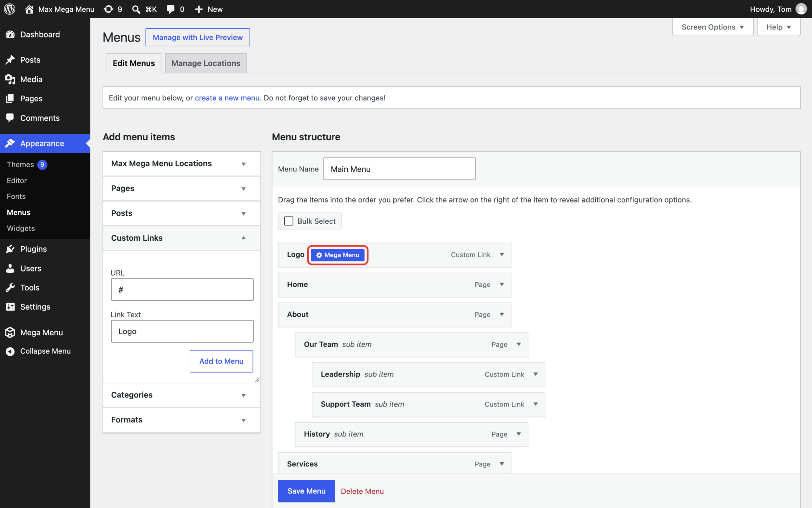Screen dimensions: 812x508
Task: Switch to the Manage Locations tab
Action: [206, 63]
